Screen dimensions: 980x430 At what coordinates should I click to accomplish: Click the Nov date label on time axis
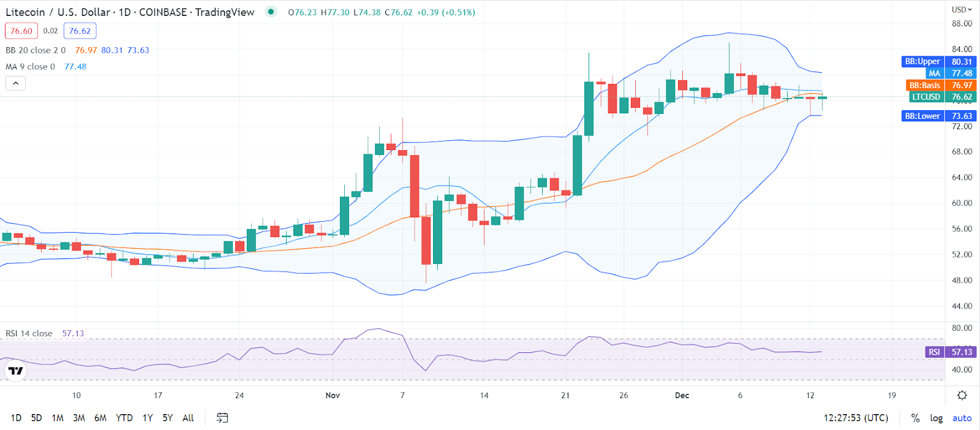[333, 395]
